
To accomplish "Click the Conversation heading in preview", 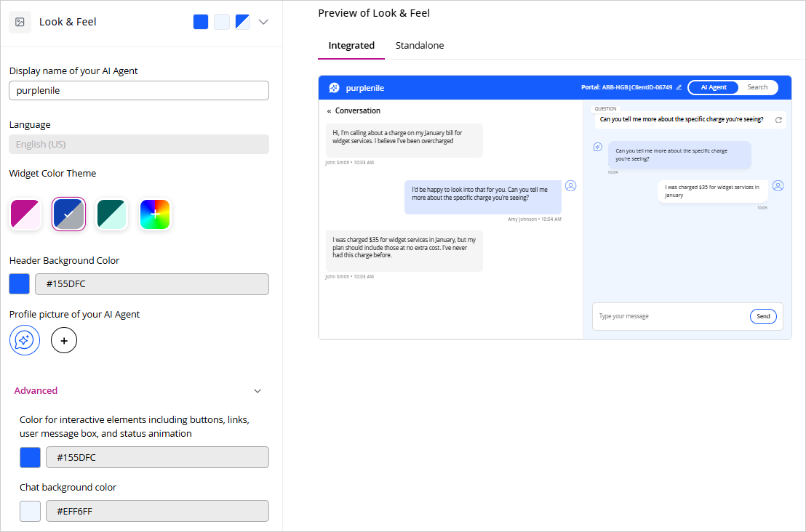I will [358, 111].
